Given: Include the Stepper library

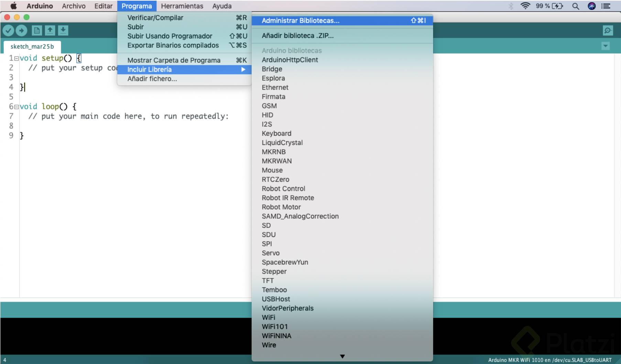Looking at the screenshot, I should [342, 272].
